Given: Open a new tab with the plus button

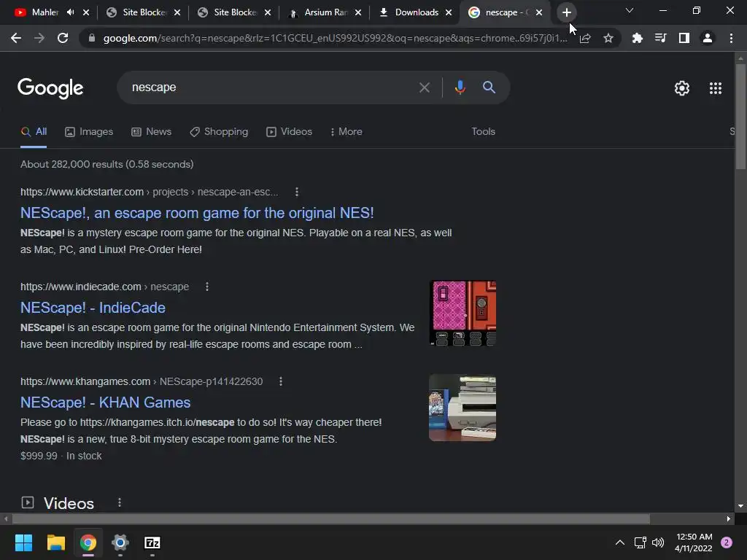Looking at the screenshot, I should click(x=566, y=12).
